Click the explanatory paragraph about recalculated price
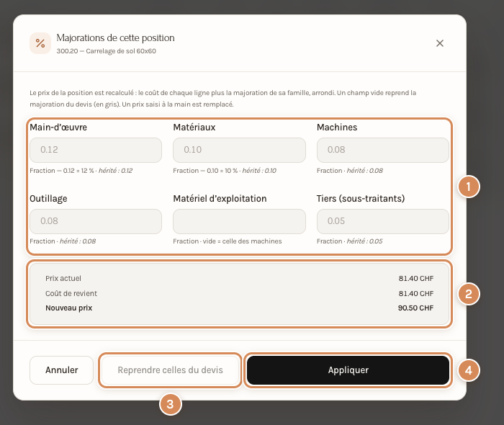 pyautogui.click(x=223, y=99)
